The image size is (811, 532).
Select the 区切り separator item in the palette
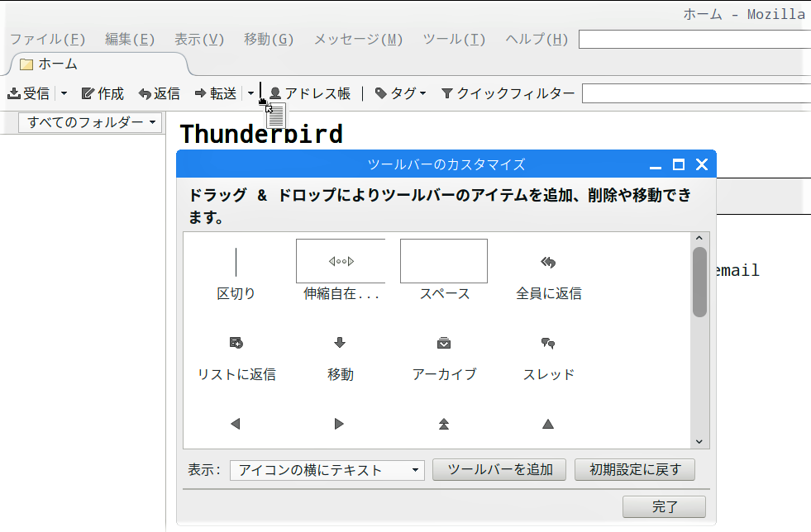[236, 274]
